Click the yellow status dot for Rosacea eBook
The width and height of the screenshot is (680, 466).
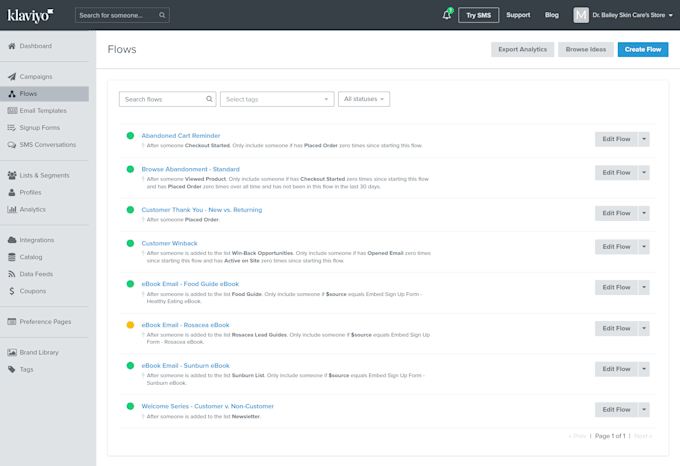(130, 325)
